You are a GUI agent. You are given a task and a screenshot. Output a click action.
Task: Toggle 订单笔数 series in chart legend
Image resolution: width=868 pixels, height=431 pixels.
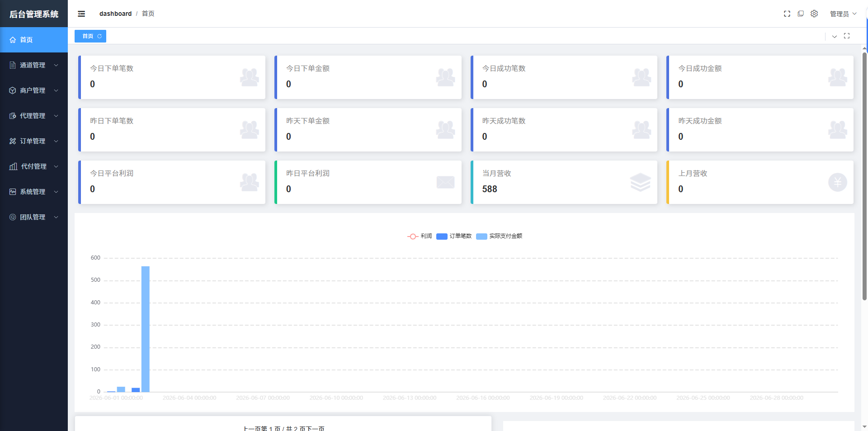tap(454, 236)
